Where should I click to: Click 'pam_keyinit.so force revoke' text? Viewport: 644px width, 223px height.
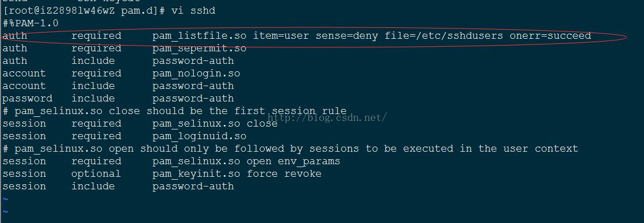pos(237,174)
